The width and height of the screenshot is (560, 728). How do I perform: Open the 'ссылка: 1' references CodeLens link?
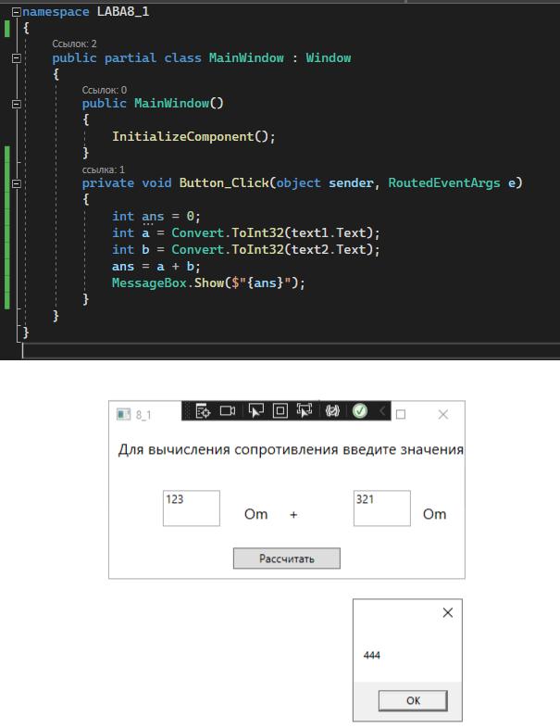(x=104, y=169)
